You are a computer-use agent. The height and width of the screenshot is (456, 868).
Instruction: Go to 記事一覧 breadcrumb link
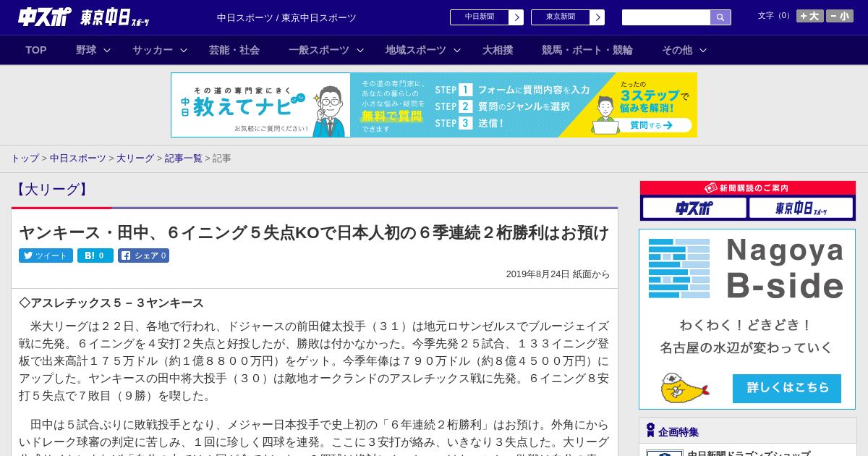click(x=183, y=158)
